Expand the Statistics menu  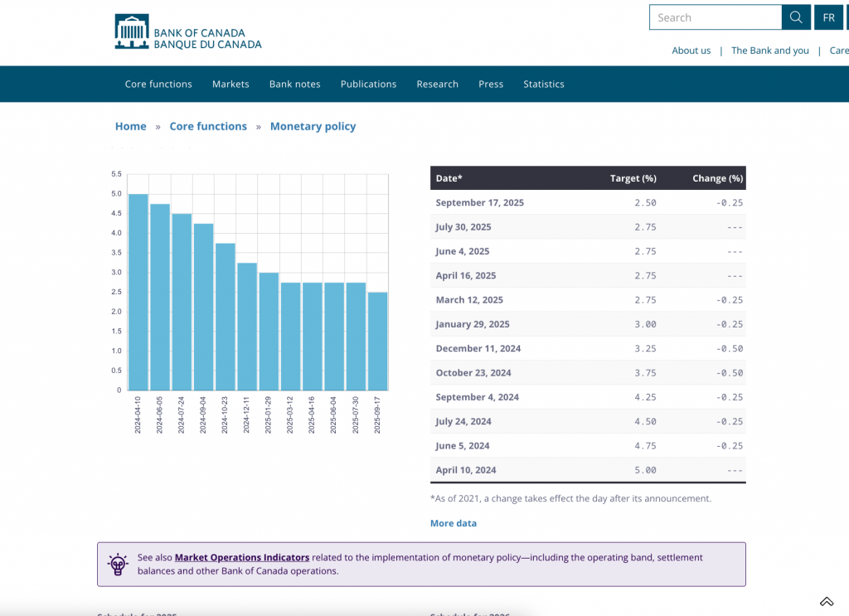point(543,84)
